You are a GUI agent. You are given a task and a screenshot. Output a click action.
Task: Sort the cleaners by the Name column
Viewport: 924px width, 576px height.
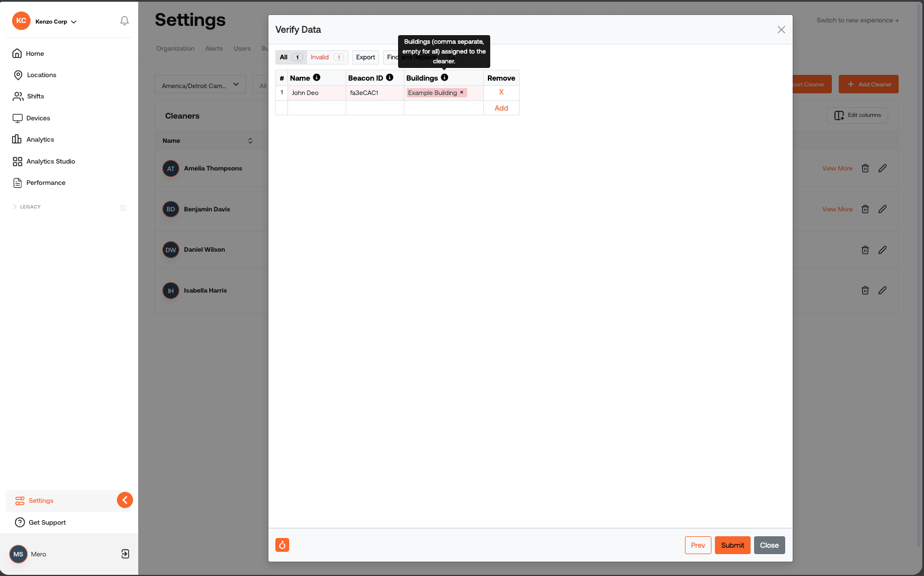click(250, 141)
